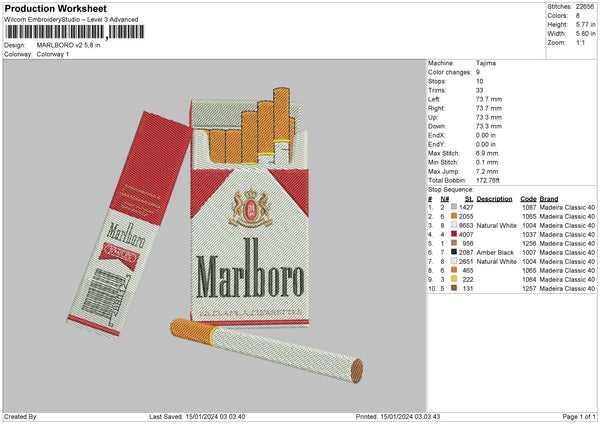Click the Stop Sequence label
The width and height of the screenshot is (600, 424).
coord(450,190)
